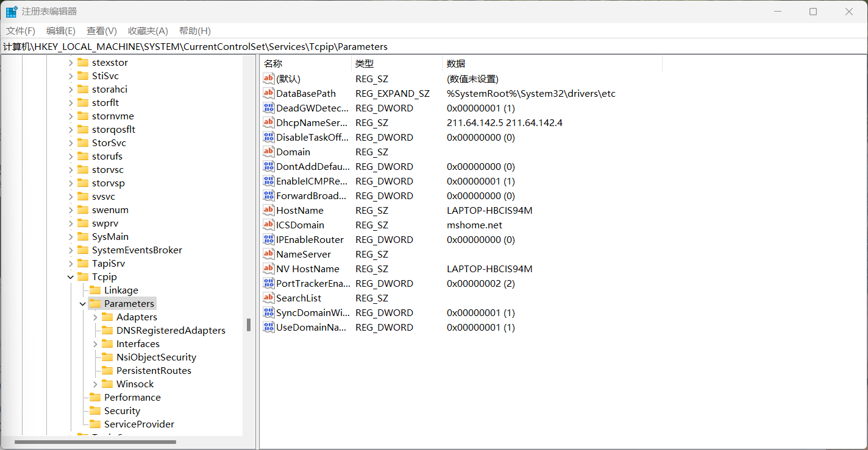Open the 收藏夹(A) menu
868x450 pixels.
coord(148,30)
